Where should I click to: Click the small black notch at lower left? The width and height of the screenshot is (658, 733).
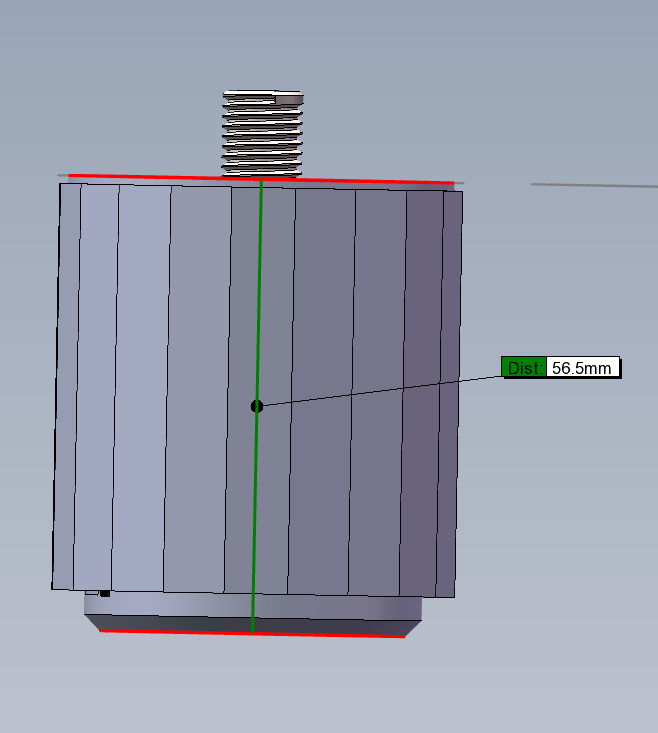coord(105,594)
